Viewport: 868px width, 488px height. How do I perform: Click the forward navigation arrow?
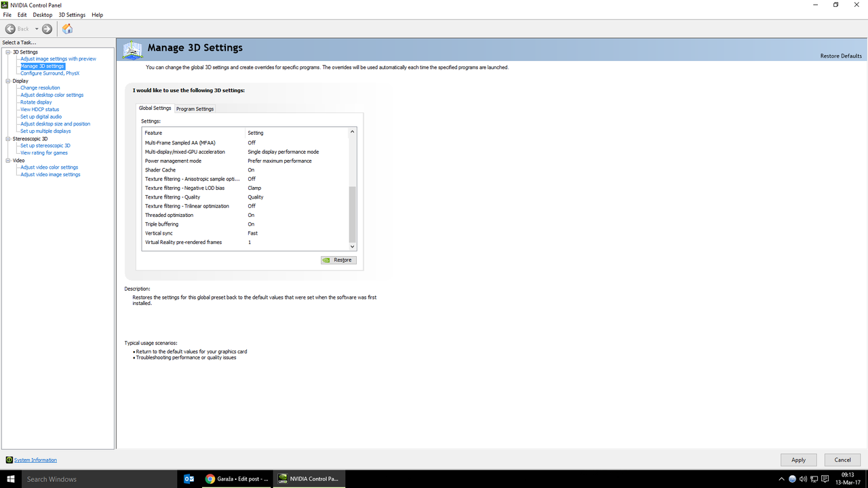(46, 28)
